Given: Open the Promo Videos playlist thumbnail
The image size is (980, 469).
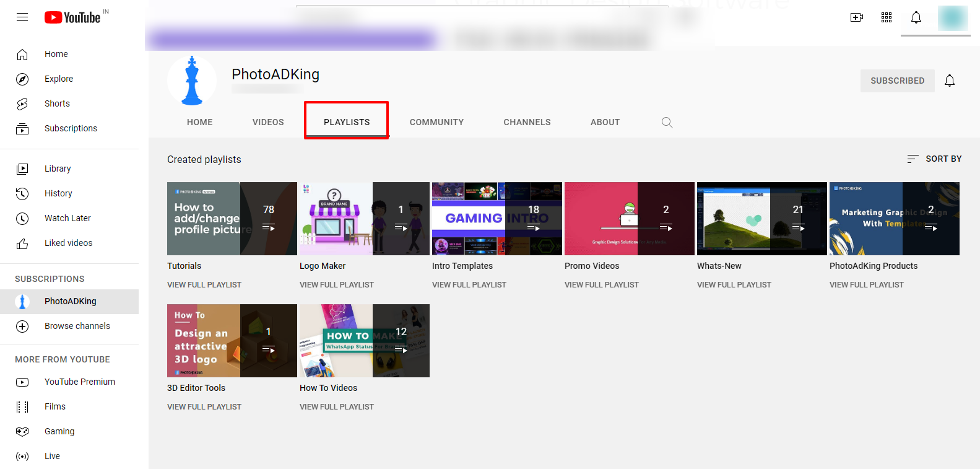Looking at the screenshot, I should click(630, 219).
